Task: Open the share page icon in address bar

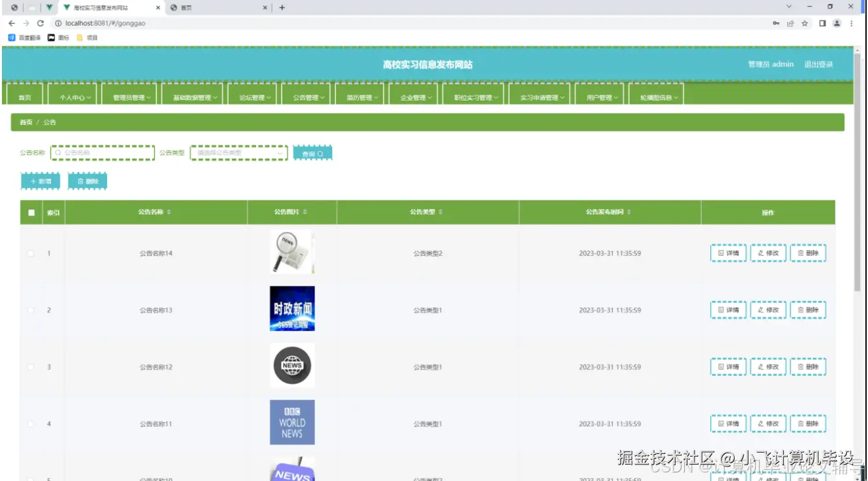Action: tap(791, 23)
